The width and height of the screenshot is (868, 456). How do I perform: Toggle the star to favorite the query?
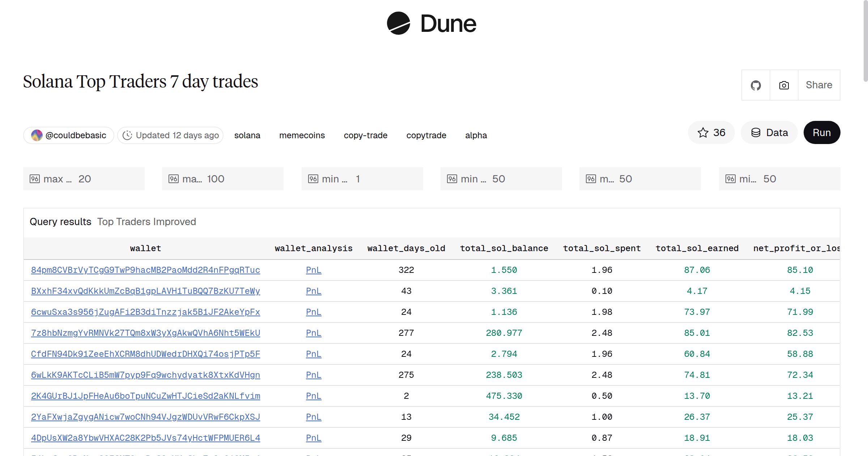703,132
